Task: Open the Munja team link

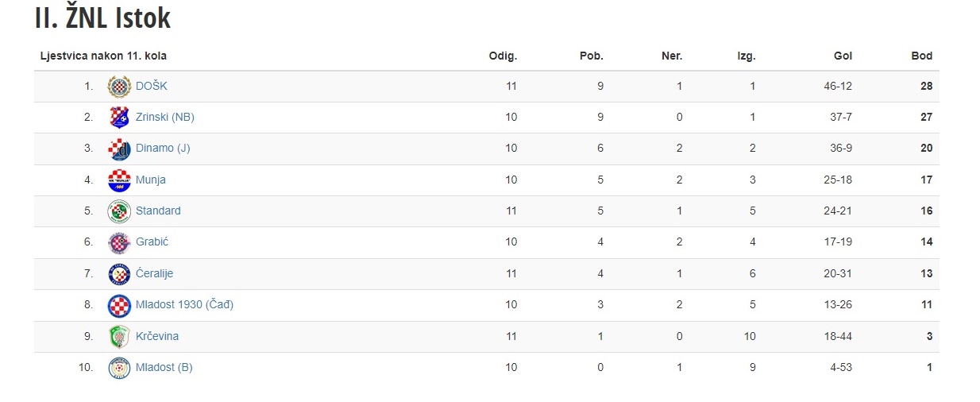Action: pyautogui.click(x=151, y=180)
